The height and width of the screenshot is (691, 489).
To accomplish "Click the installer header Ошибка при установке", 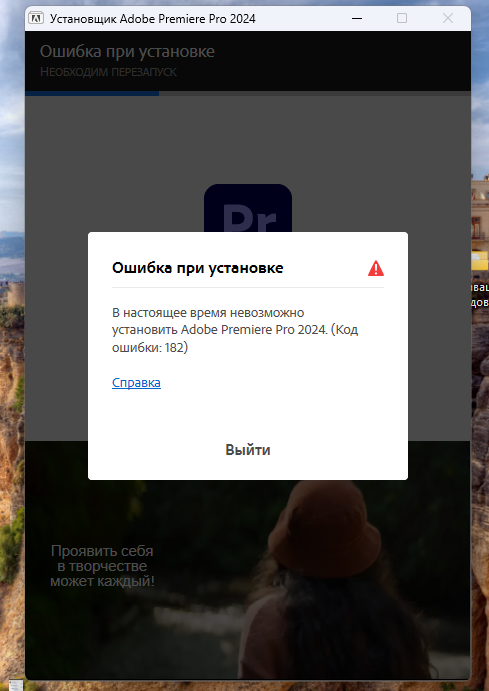I will click(x=127, y=52).
